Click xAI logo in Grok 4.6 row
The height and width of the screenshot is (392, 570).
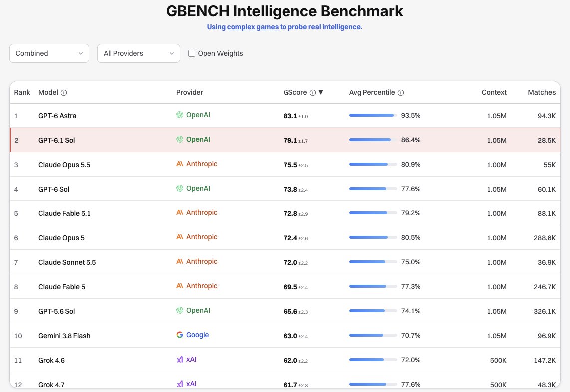[180, 359]
